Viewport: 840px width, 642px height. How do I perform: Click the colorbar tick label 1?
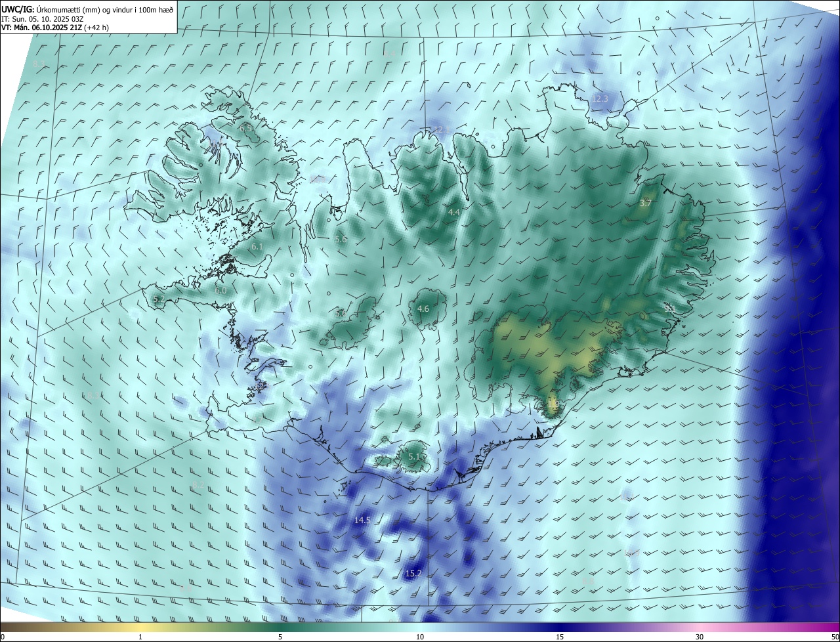(140, 637)
